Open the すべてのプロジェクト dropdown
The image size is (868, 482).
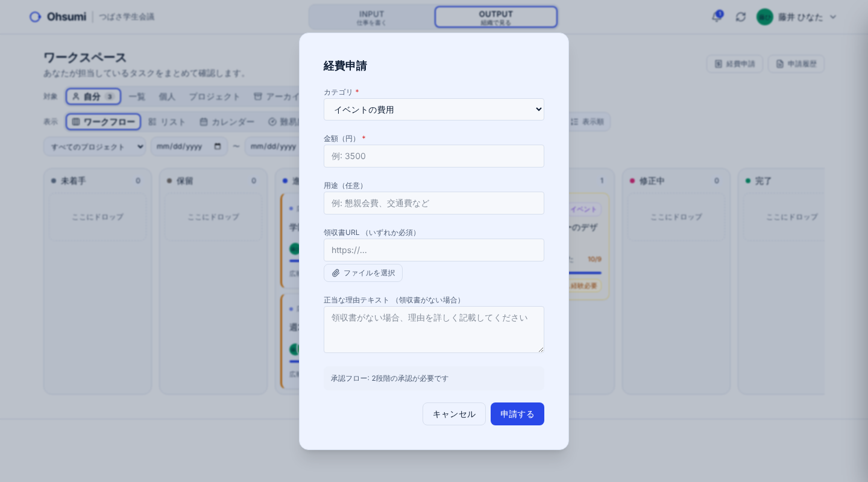point(95,146)
